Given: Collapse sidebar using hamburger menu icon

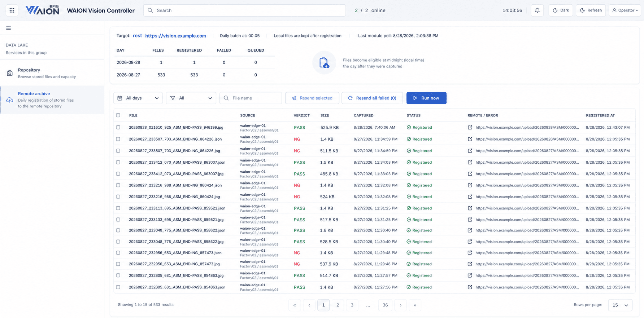Looking at the screenshot, I should click(8, 28).
